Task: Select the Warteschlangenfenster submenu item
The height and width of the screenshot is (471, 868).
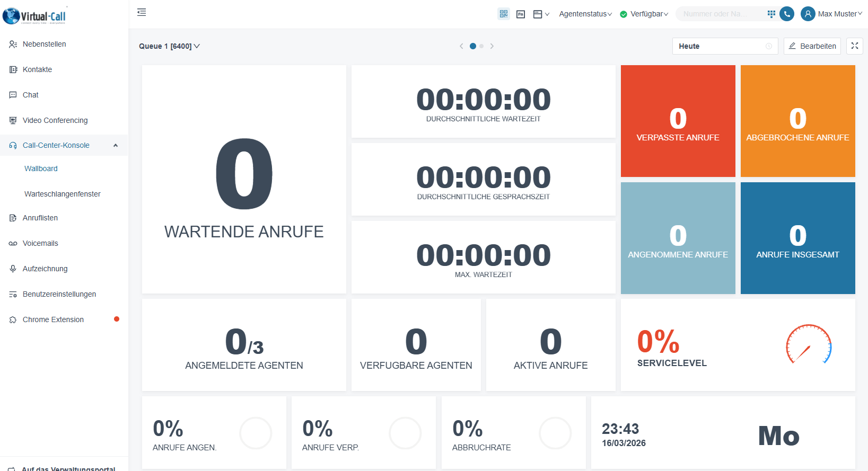Action: pos(62,194)
